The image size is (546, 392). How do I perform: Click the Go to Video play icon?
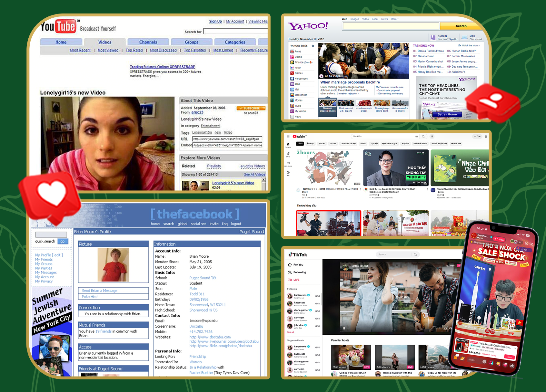[321, 76]
